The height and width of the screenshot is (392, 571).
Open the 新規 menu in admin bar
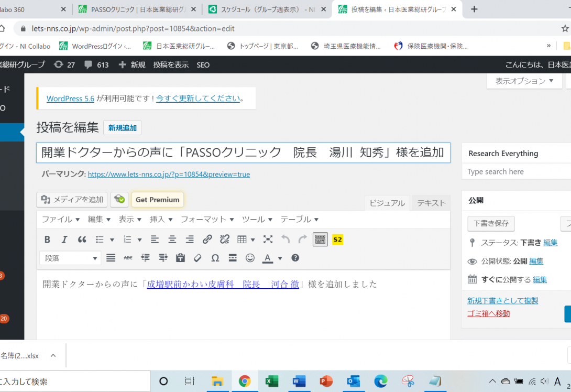[132, 65]
